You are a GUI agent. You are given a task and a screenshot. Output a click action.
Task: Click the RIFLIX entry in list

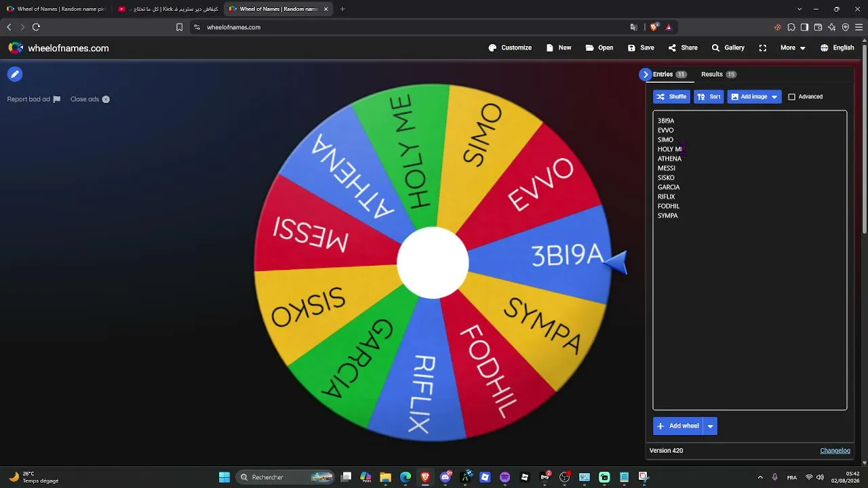pos(667,197)
